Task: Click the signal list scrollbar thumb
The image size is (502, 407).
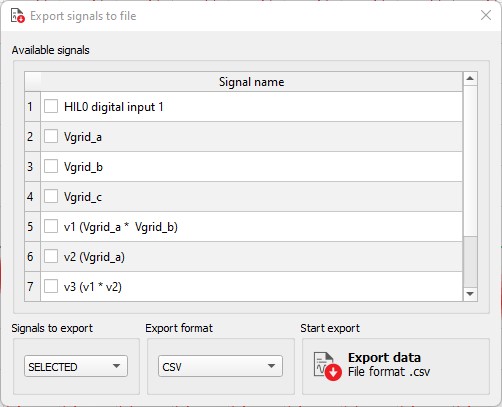Action: [470, 262]
